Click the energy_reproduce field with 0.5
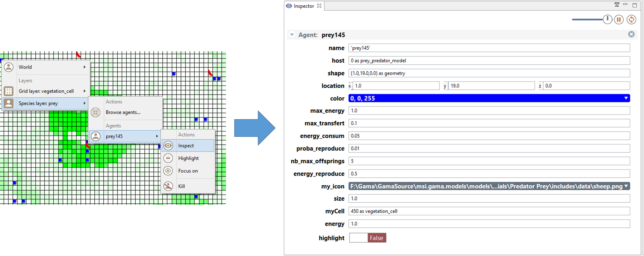Viewport: 644px width, 256px height. (489, 173)
